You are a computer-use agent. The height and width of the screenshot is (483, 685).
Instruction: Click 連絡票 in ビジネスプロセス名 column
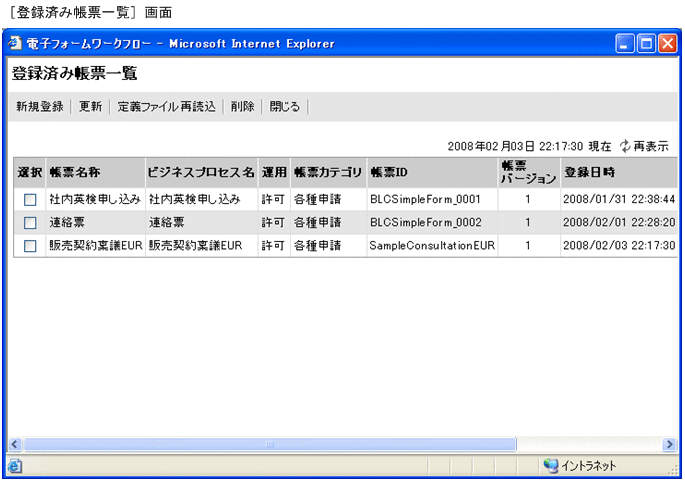click(166, 223)
